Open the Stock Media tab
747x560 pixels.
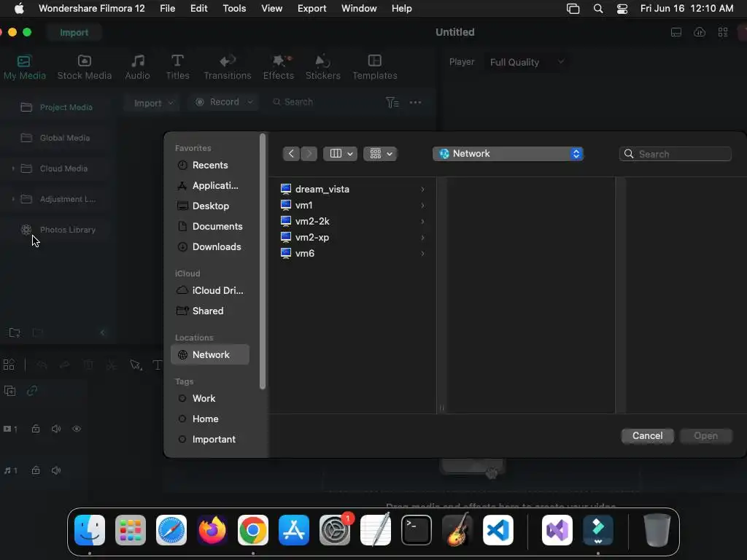pyautogui.click(x=85, y=67)
